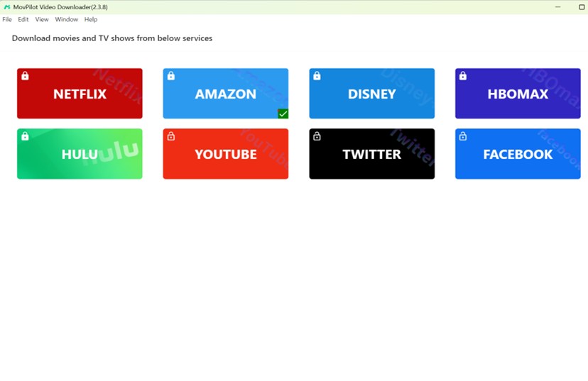Click the lock icon on Twitter card
Image resolution: width=588 pixels, height=381 pixels.
coord(317,136)
